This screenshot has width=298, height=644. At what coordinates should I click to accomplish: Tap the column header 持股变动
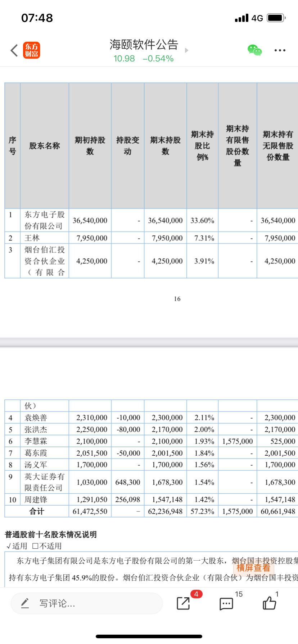(128, 146)
